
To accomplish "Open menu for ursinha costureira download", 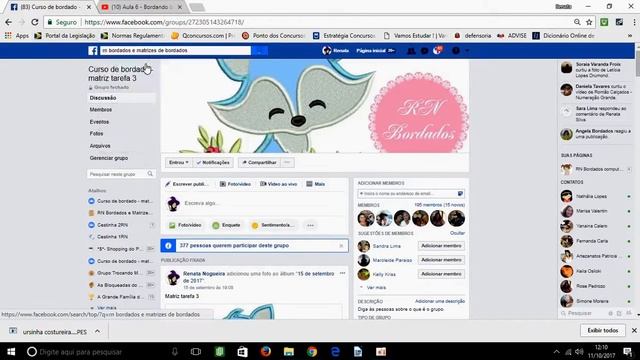I will (98, 331).
